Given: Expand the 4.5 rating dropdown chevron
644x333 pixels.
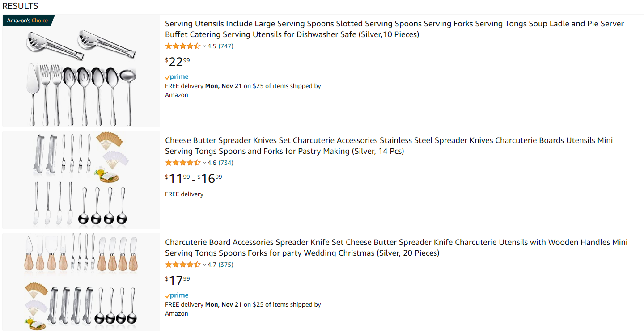Looking at the screenshot, I should [204, 46].
